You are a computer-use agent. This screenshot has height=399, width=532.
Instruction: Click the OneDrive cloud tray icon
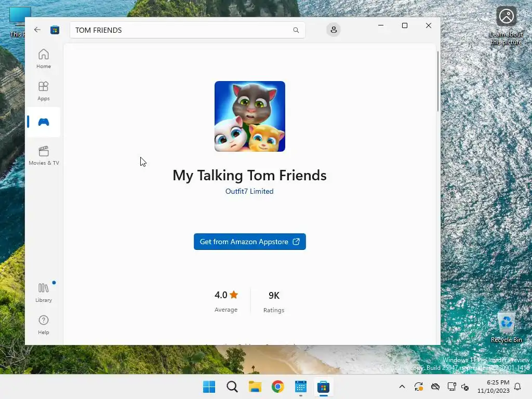click(x=435, y=387)
